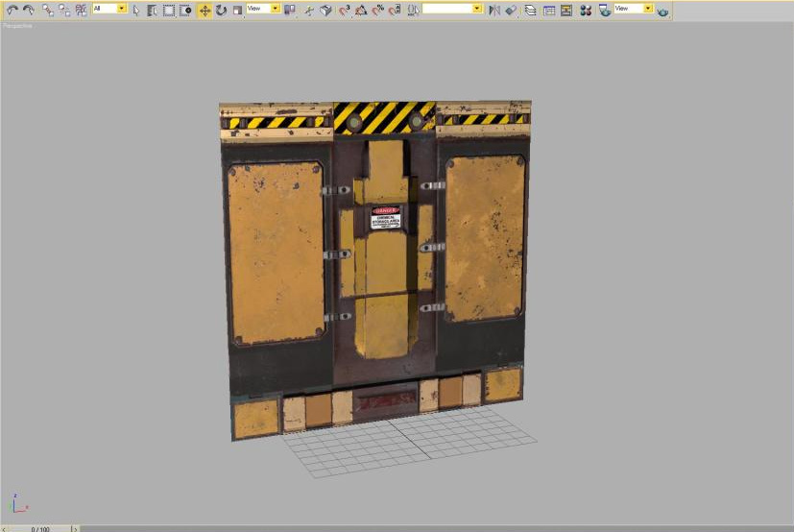The image size is (794, 532).
Task: Open the Material Editor
Action: click(x=584, y=10)
